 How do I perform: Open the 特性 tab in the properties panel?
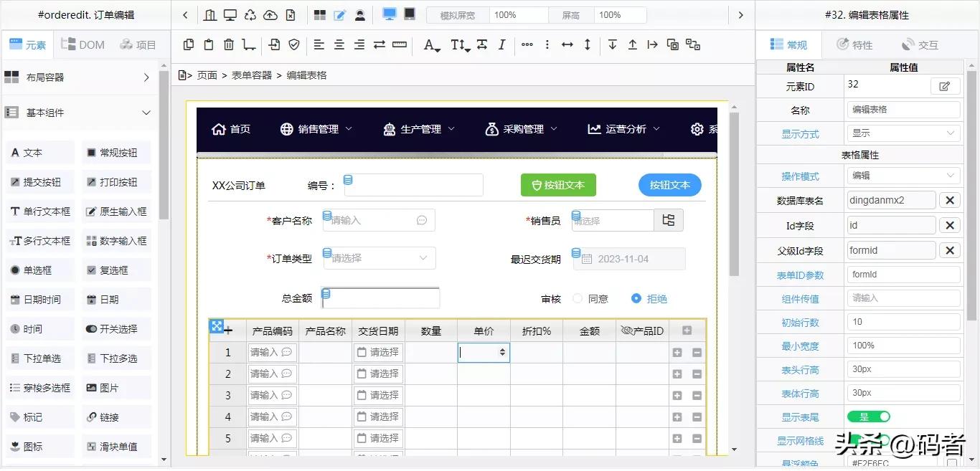854,44
